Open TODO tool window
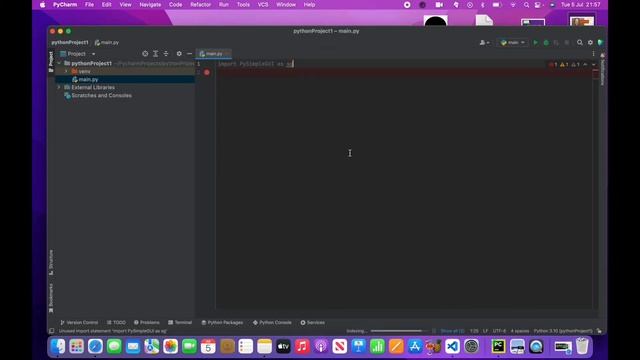640x360 pixels. (116, 322)
